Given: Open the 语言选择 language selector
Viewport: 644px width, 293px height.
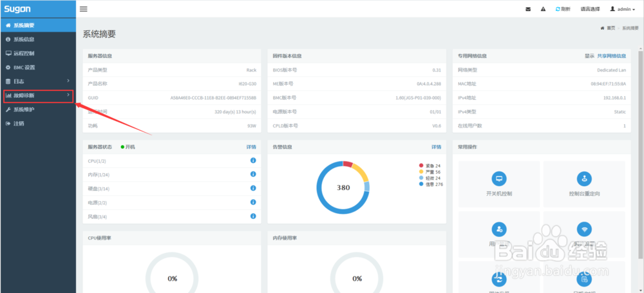Looking at the screenshot, I should coord(590,9).
